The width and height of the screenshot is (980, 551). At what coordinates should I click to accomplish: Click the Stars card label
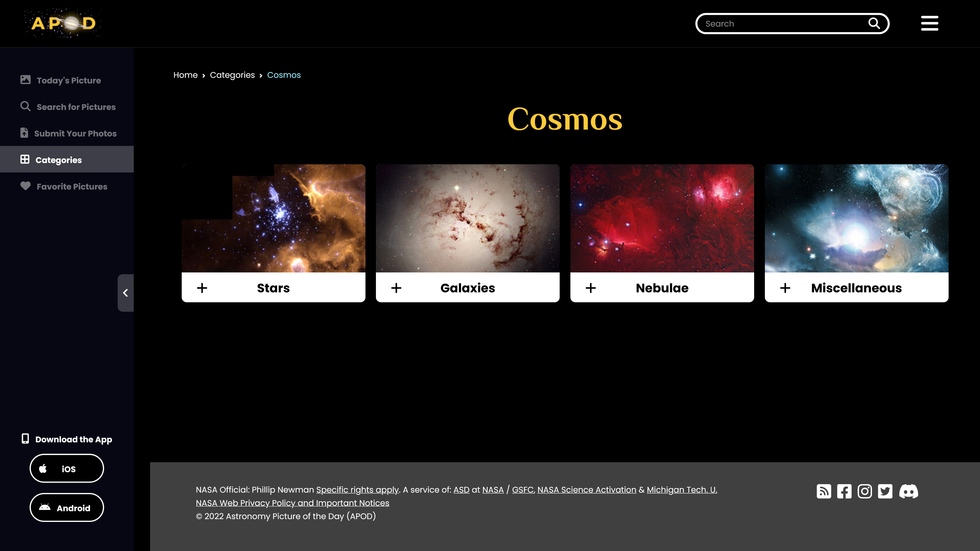pos(273,288)
